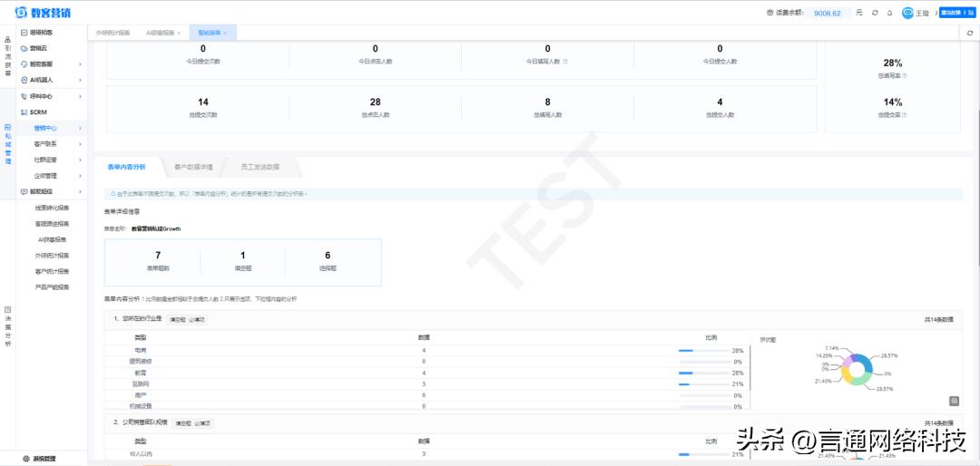Open 产品产能报表 in sidebar
The height and width of the screenshot is (466, 980).
coord(52,287)
